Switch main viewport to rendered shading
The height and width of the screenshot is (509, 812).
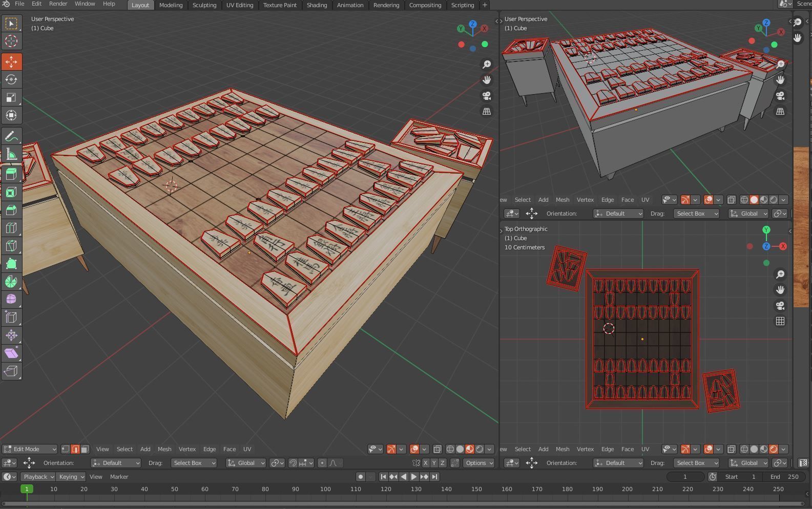tap(480, 449)
